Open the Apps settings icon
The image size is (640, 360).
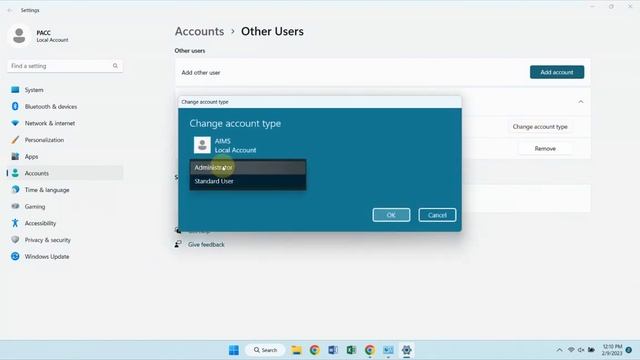[15, 156]
